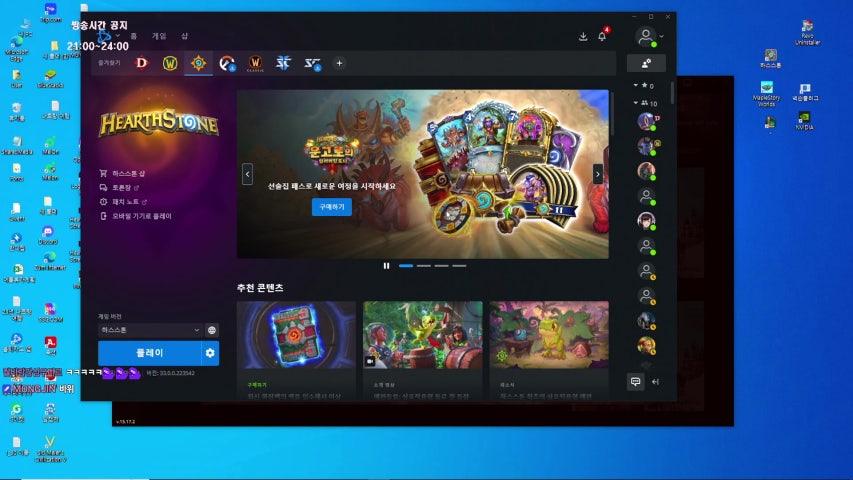Expand profile dropdown chevron next to avatar
Viewport: 853px width, 480px height.
coord(662,37)
